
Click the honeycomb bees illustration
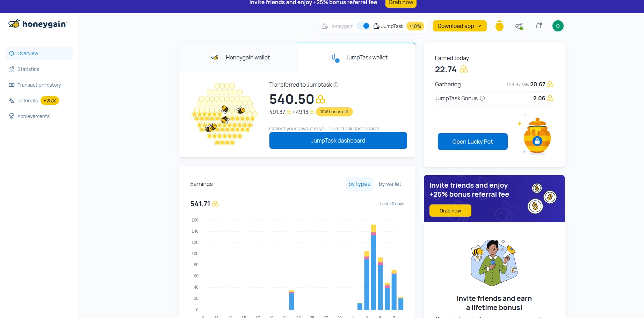tap(224, 114)
